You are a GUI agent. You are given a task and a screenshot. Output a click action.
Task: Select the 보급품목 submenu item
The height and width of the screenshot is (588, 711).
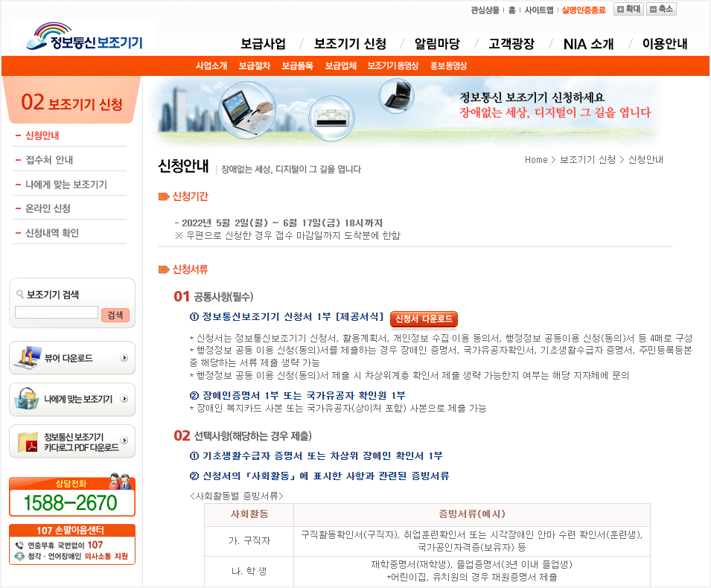tap(298, 65)
